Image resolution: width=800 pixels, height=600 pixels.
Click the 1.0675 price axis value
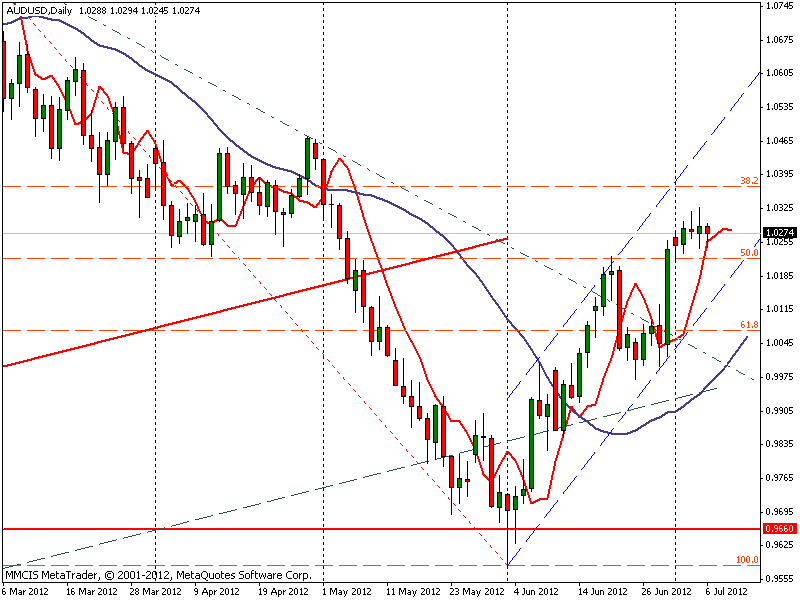[780, 39]
